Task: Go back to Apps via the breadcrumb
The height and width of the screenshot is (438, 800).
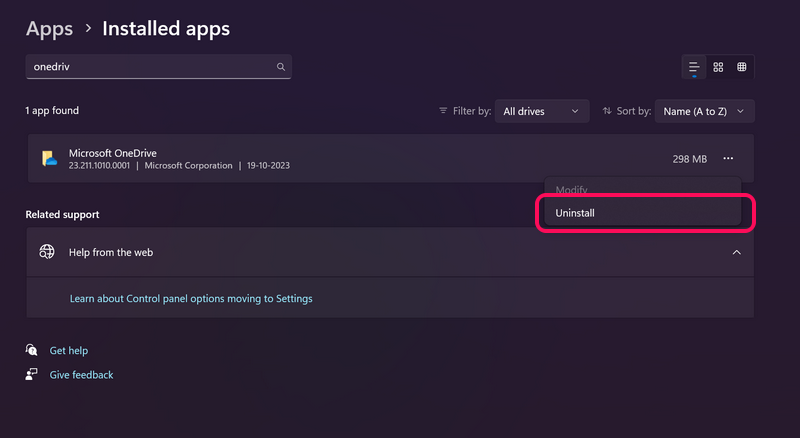Action: (x=49, y=29)
